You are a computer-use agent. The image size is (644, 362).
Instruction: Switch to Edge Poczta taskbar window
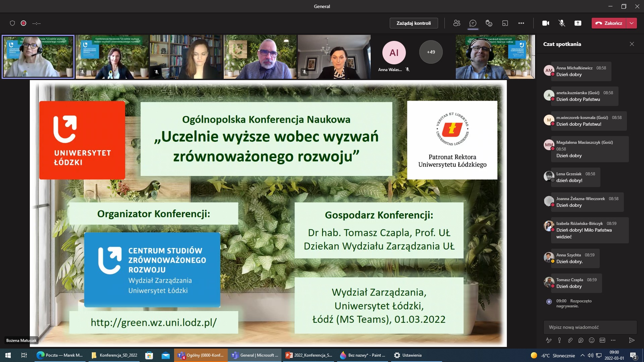click(60, 355)
